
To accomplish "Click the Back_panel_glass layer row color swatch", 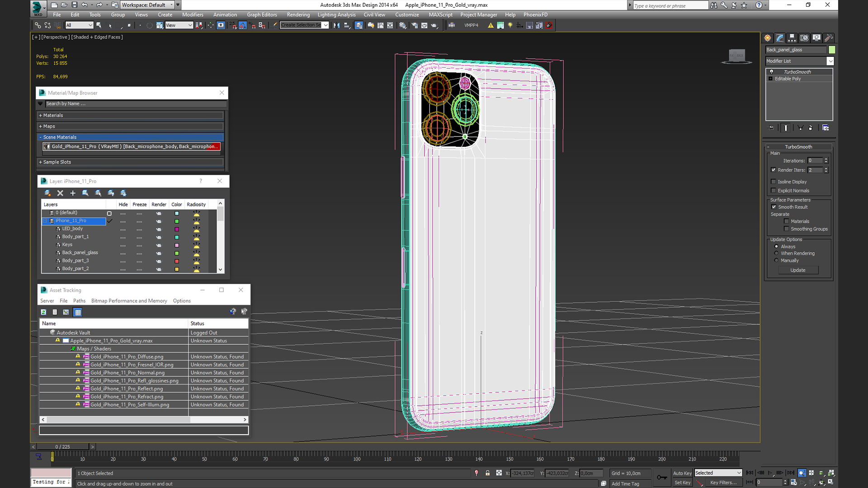I will [177, 253].
